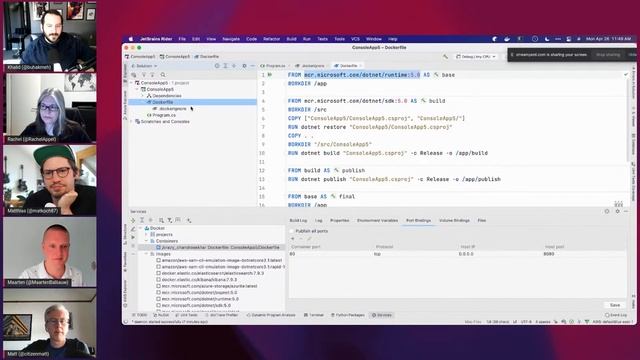Image resolution: width=640 pixels, height=360 pixels.
Task: Open the Navigate menu
Action: [x=231, y=39]
